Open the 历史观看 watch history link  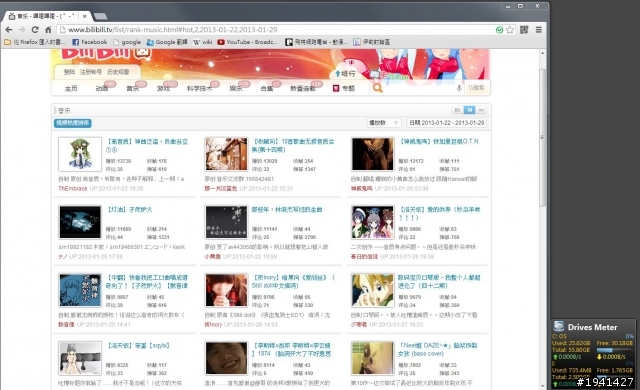point(118,72)
